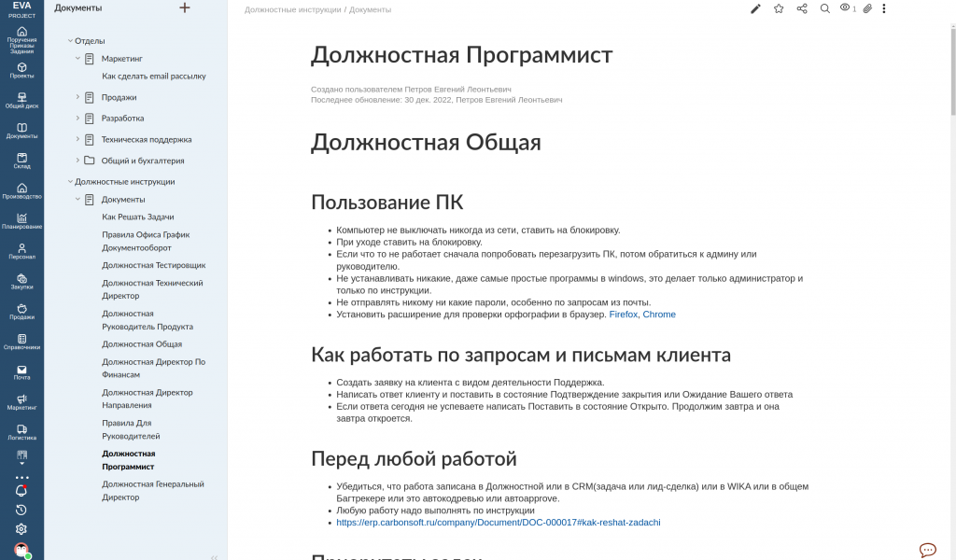
Task: Open notifications bell icon
Action: click(21, 491)
